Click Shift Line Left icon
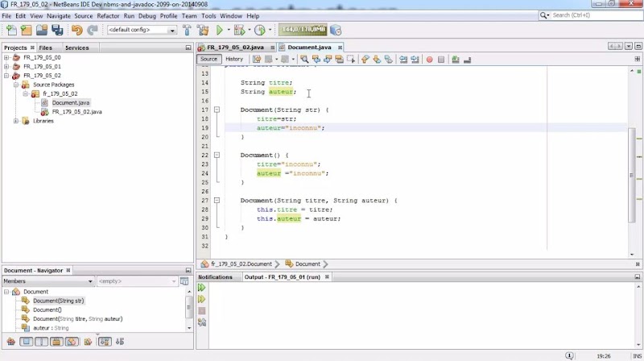The width and height of the screenshot is (644, 361). click(403, 60)
